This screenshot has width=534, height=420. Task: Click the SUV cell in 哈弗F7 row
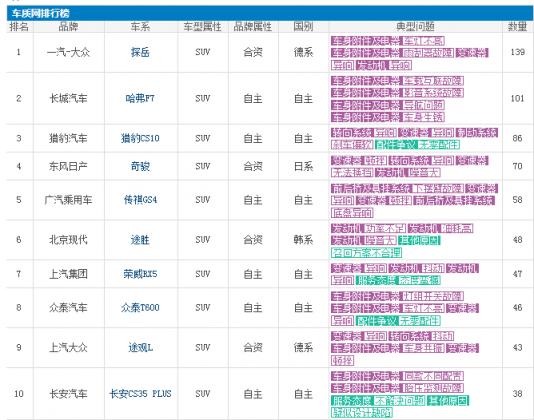(x=202, y=99)
